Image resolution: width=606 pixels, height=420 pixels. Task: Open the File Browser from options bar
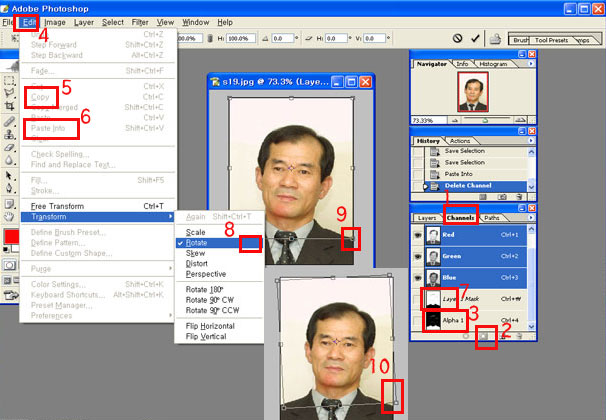tap(495, 39)
